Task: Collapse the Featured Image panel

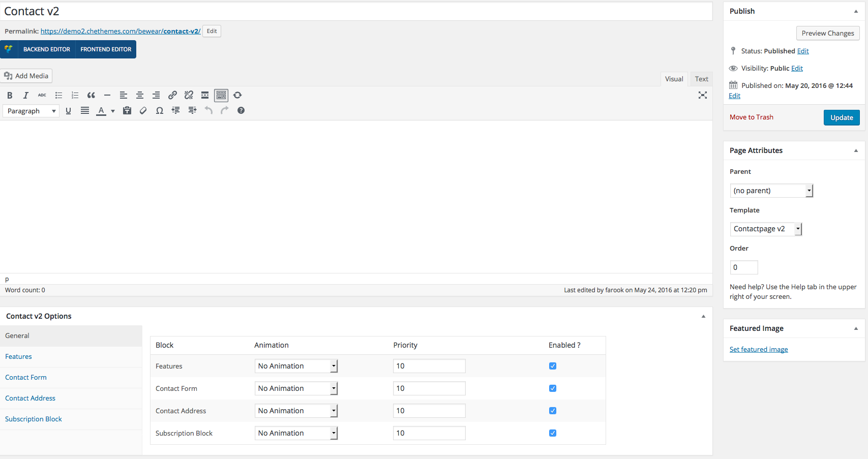Action: (856, 328)
